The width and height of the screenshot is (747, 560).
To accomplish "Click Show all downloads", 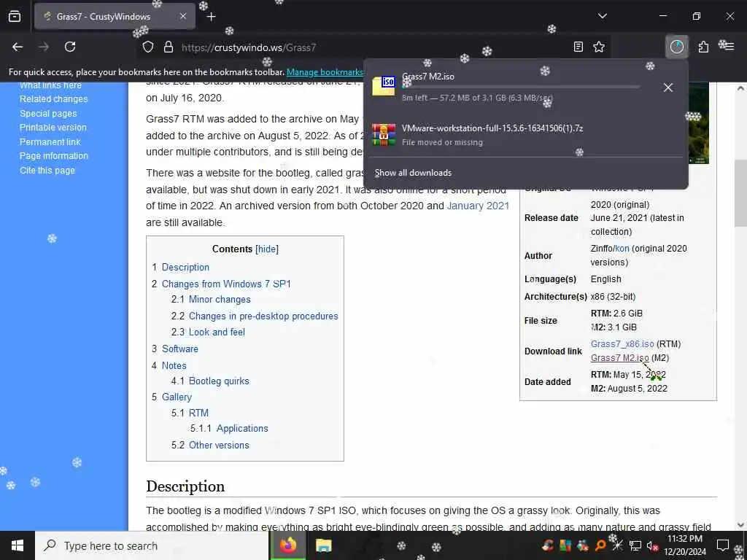I will [x=413, y=173].
